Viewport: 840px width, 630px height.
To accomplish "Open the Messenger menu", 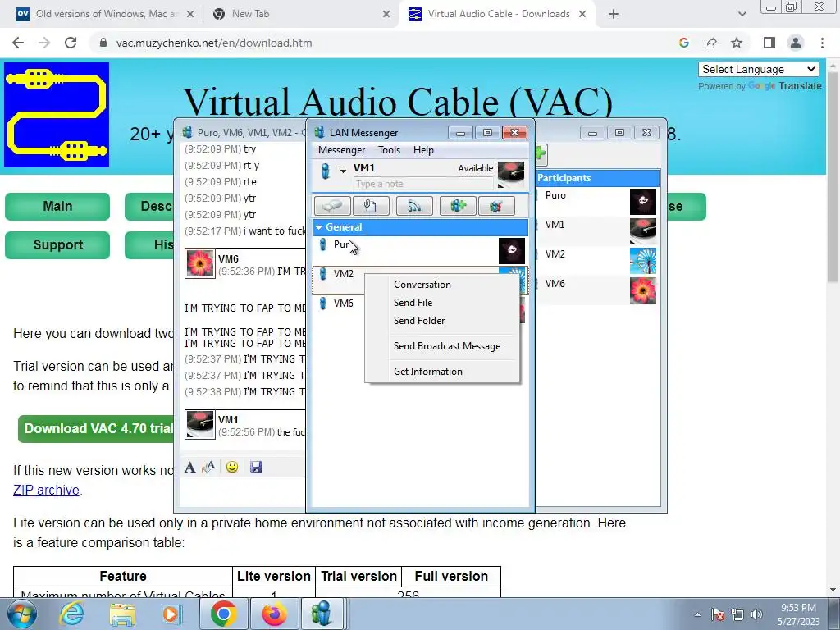I will point(341,150).
